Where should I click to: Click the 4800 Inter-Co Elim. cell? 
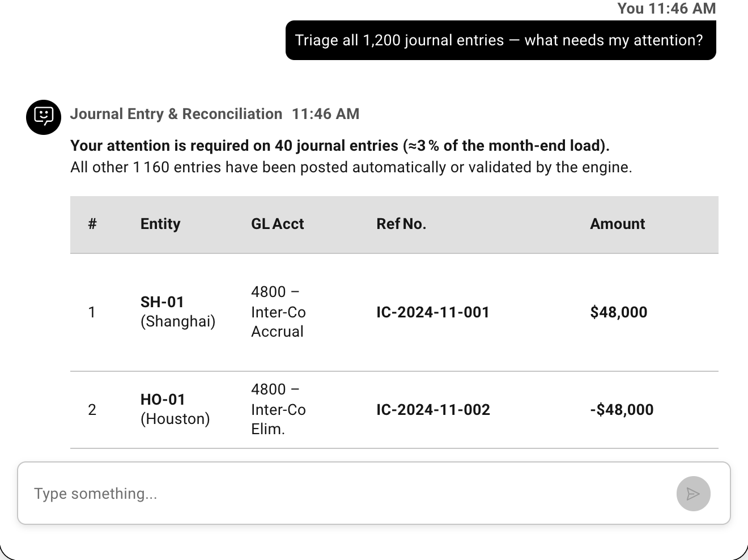pyautogui.click(x=278, y=409)
